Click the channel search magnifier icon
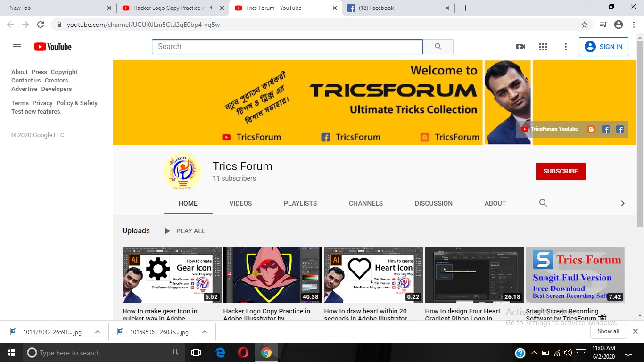Screen dimensions: 644x362 543,203
